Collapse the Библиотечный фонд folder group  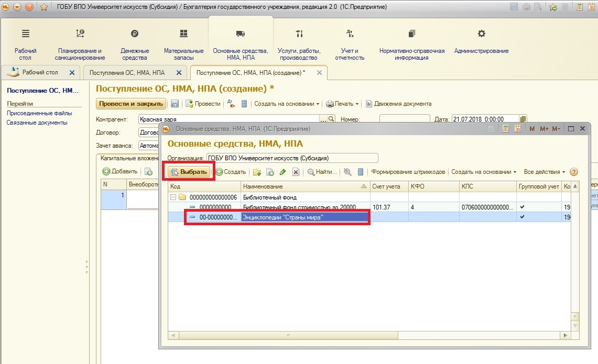pyautogui.click(x=172, y=197)
